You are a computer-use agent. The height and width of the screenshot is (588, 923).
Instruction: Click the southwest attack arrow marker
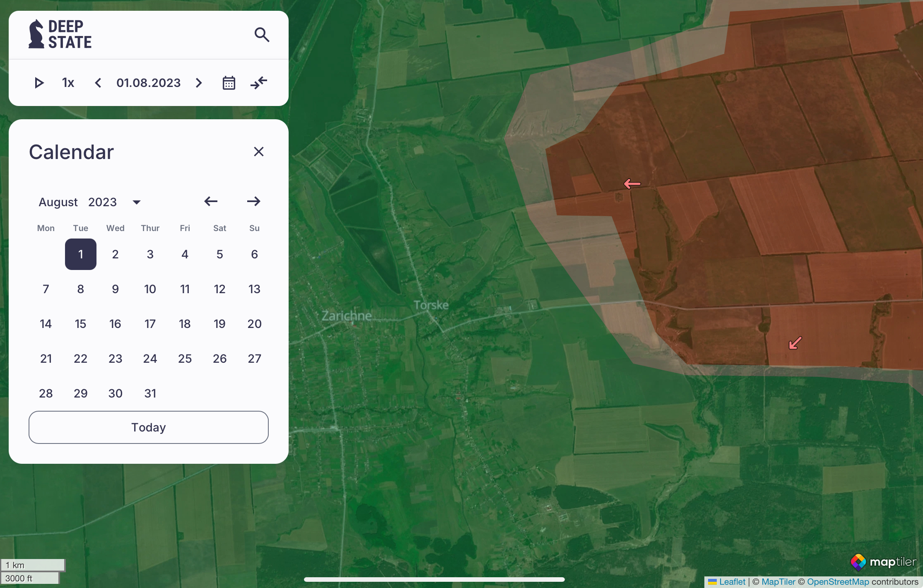(795, 343)
